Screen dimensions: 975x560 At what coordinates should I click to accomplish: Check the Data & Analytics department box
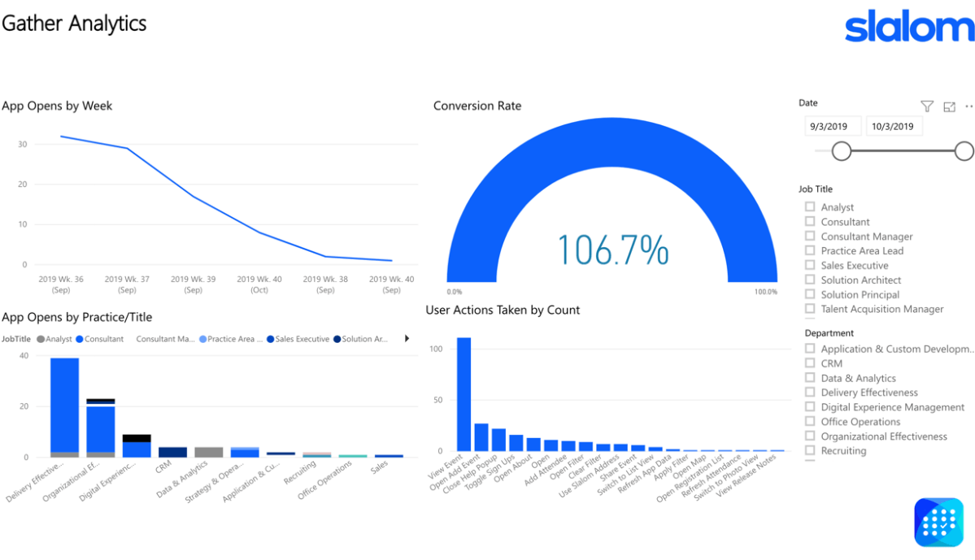coord(809,377)
